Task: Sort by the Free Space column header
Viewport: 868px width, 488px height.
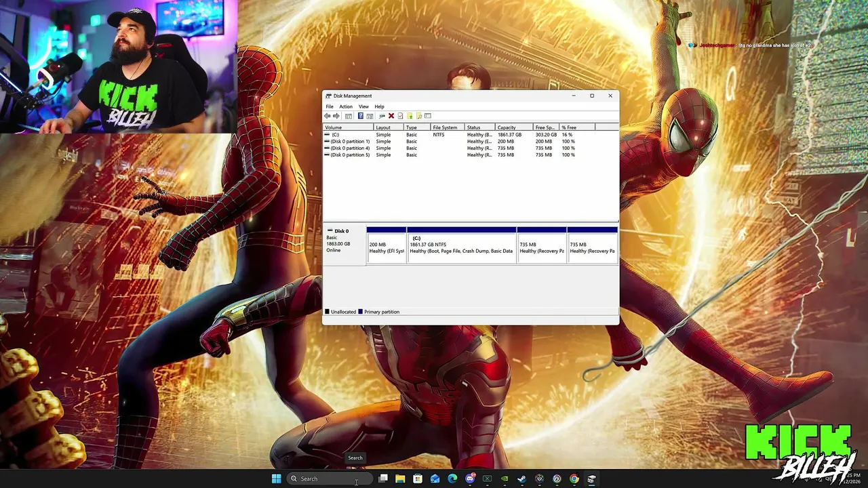Action: coord(547,127)
